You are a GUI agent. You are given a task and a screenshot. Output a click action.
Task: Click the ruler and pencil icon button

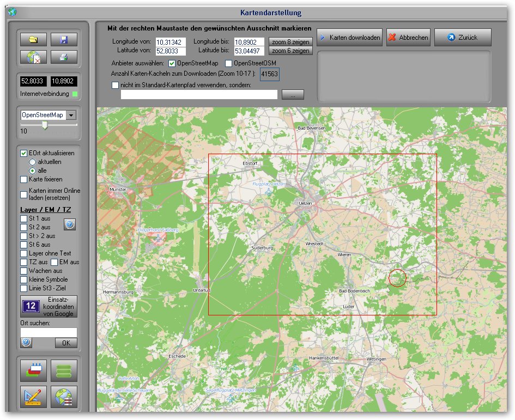point(33,397)
